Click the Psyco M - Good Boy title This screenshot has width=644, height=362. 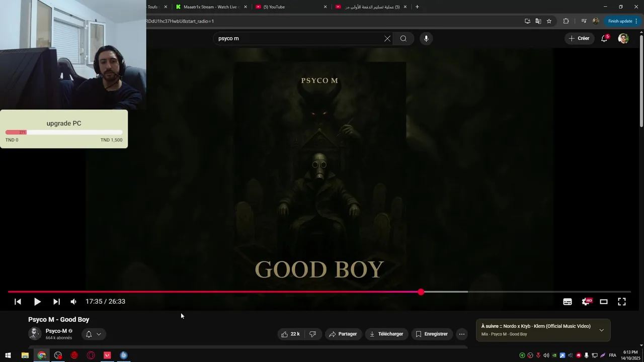[x=59, y=319]
